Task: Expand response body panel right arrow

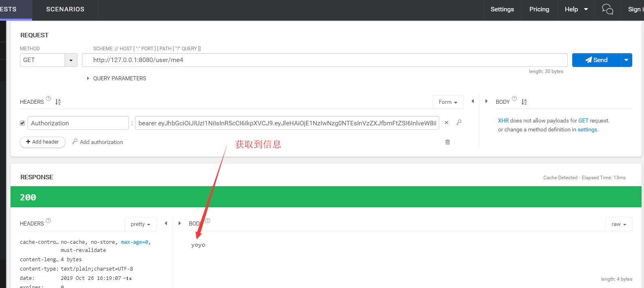Action: click(x=180, y=224)
